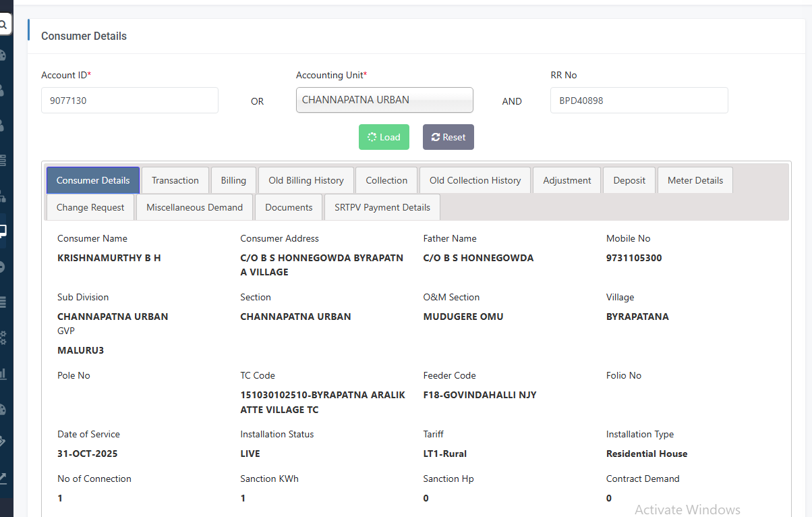Click the monitor icon in the sidebar
This screenshot has height=517, width=812.
(x=3, y=232)
